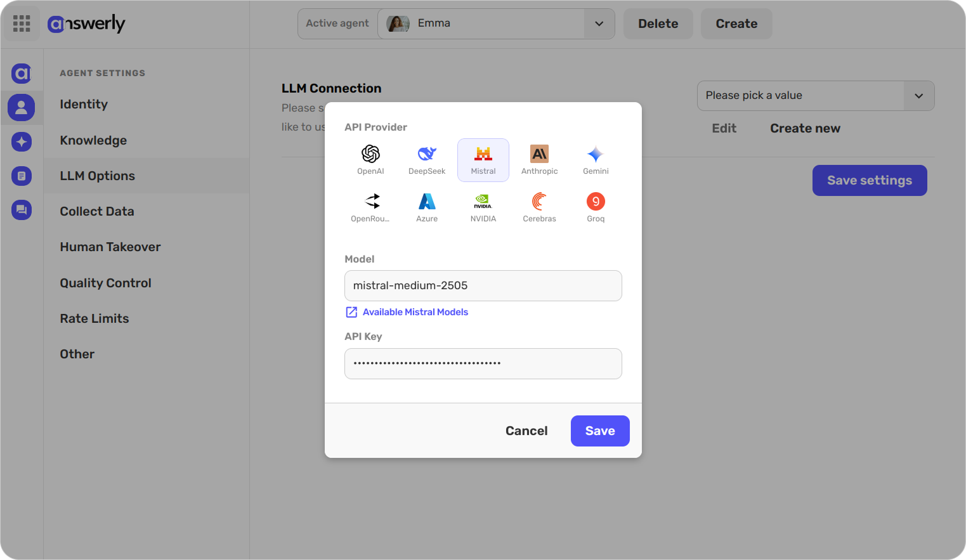This screenshot has width=966, height=560.
Task: Pick Groq as API provider
Action: click(596, 207)
